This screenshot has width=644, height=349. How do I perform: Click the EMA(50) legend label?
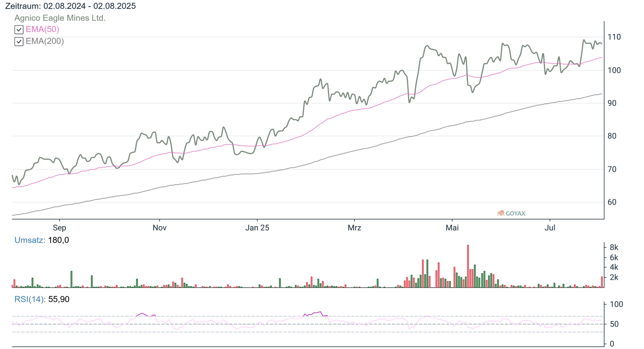click(x=43, y=29)
